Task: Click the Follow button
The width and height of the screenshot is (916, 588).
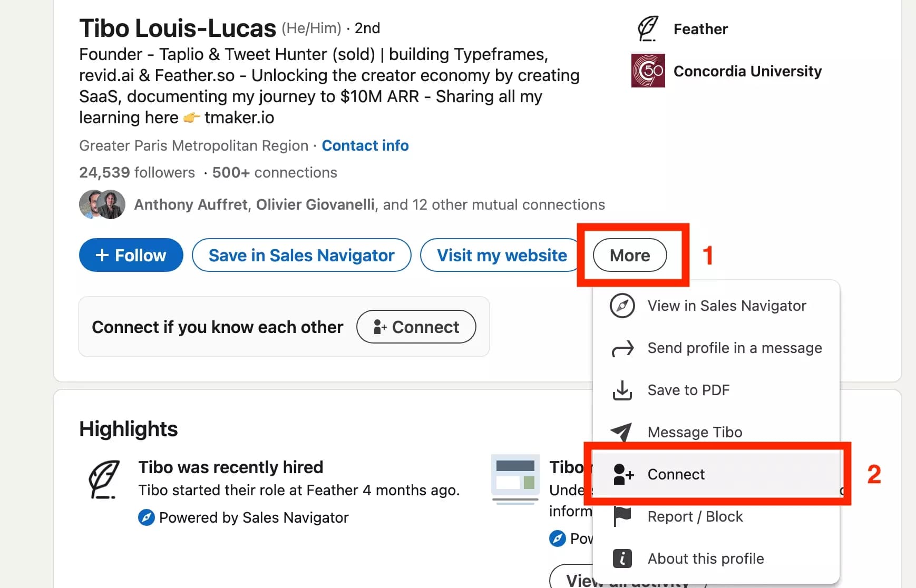Action: pos(131,255)
